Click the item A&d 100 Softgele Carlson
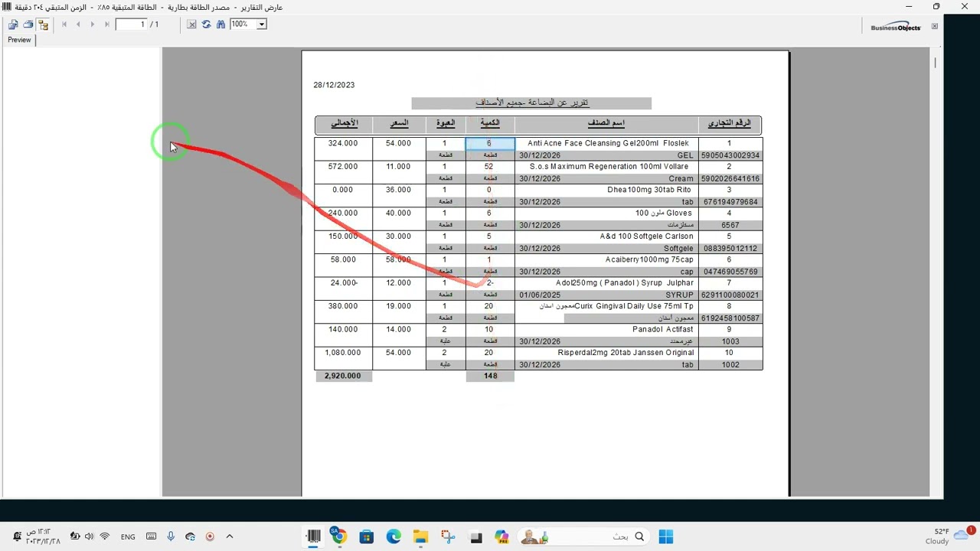The height and width of the screenshot is (551, 980). coord(646,236)
